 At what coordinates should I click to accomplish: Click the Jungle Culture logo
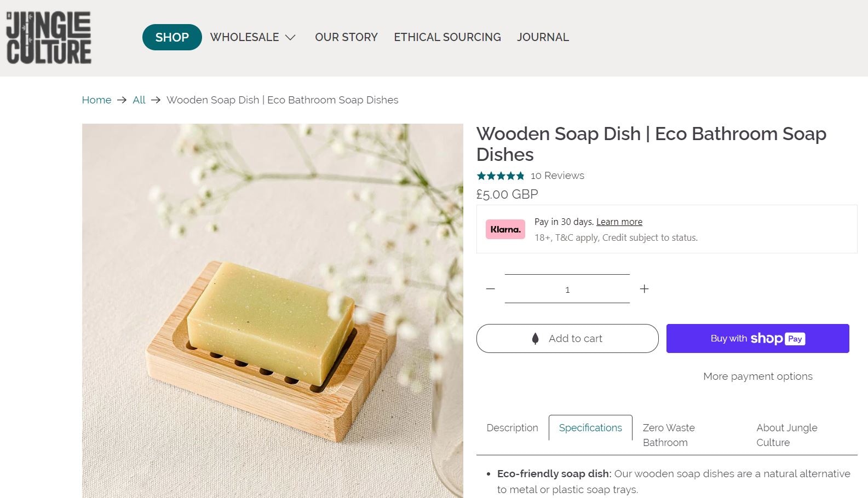coord(49,38)
